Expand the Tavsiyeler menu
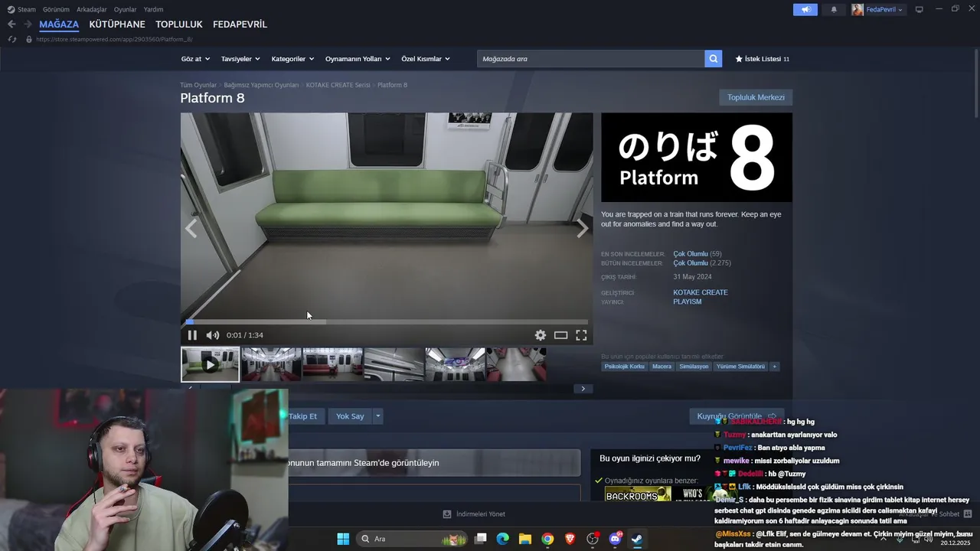Image resolution: width=980 pixels, height=551 pixels. coord(240,59)
